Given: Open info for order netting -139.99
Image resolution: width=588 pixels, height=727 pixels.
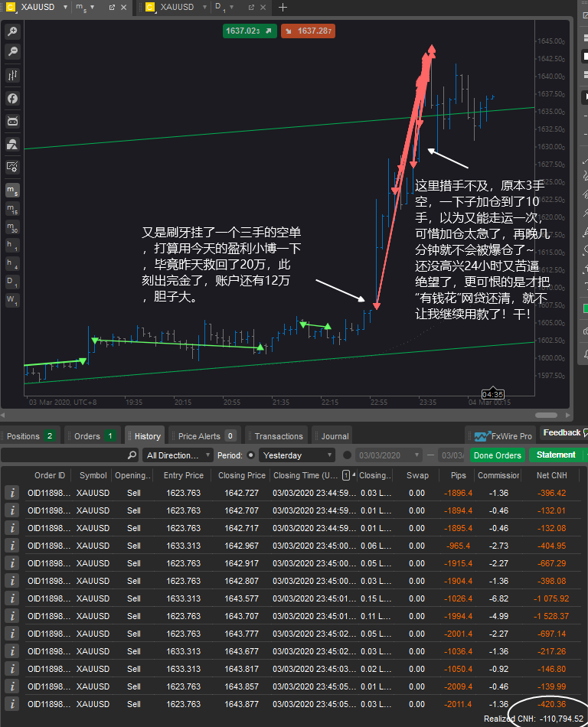Looking at the screenshot, I should (x=12, y=686).
